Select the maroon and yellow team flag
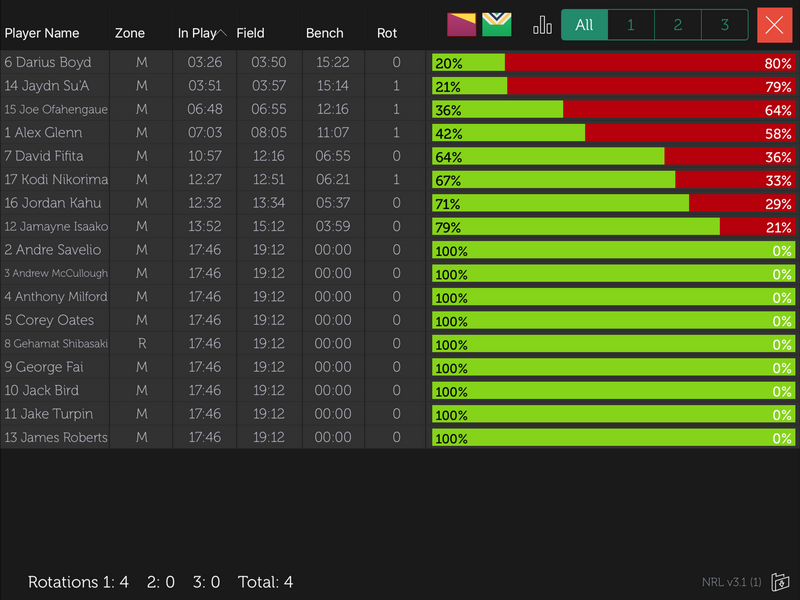This screenshot has height=600, width=800. coord(461,24)
